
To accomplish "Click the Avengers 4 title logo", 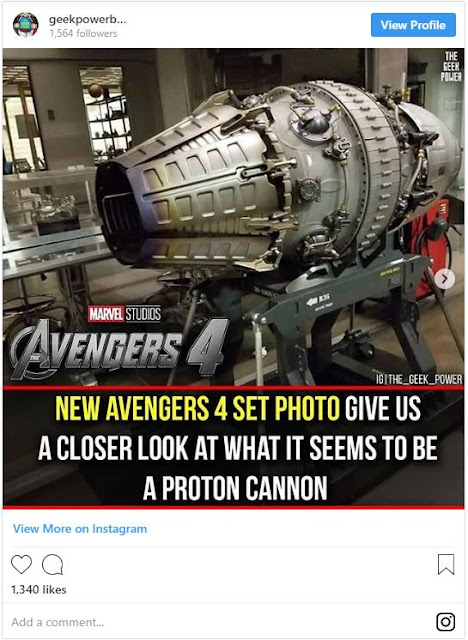I will (120, 348).
